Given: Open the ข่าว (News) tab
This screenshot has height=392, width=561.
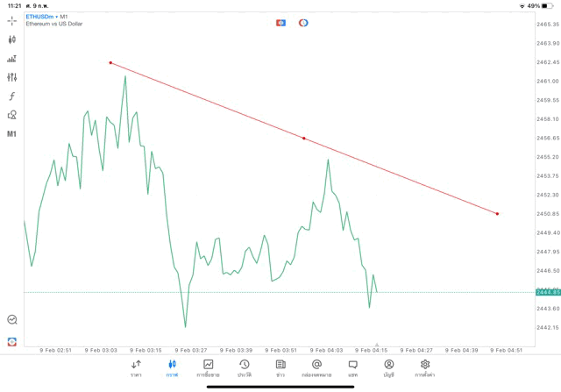Looking at the screenshot, I should pos(280,368).
